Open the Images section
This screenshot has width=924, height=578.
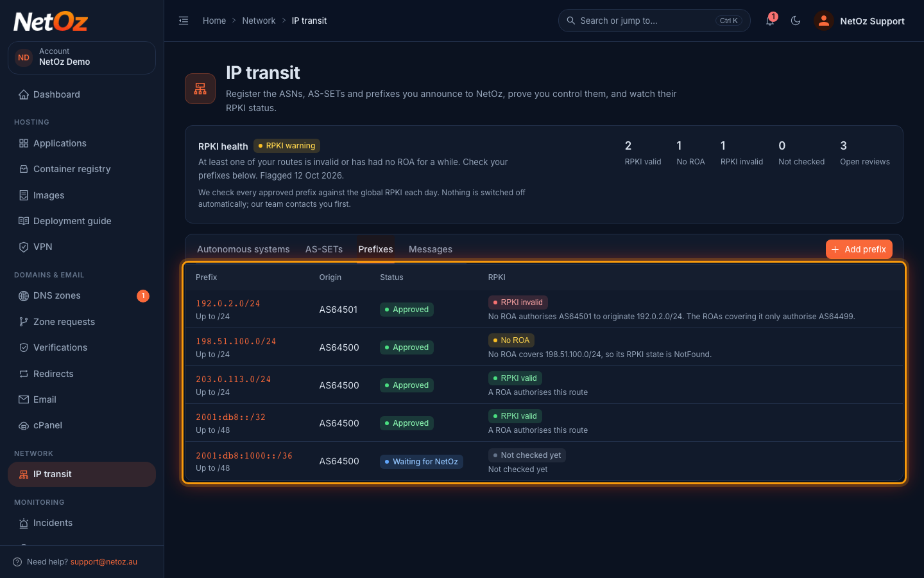coord(81,195)
